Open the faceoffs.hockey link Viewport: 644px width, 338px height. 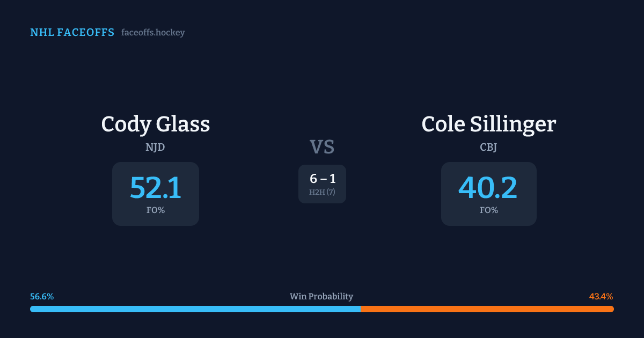pos(153,33)
